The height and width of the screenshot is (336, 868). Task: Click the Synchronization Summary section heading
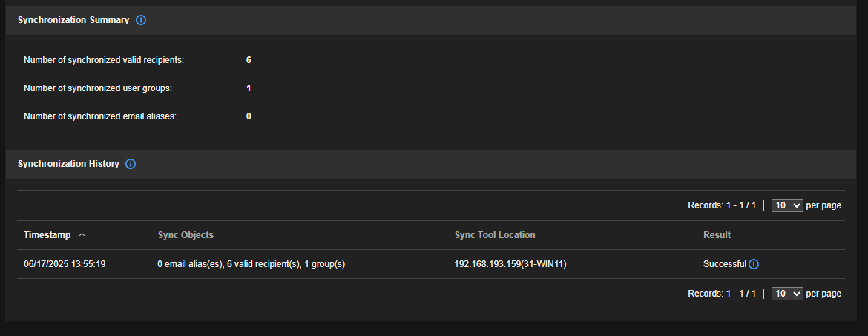73,20
